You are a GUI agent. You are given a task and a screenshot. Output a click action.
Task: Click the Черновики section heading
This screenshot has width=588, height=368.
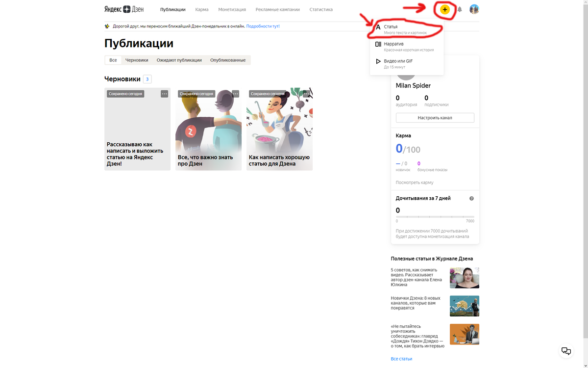[x=122, y=79]
